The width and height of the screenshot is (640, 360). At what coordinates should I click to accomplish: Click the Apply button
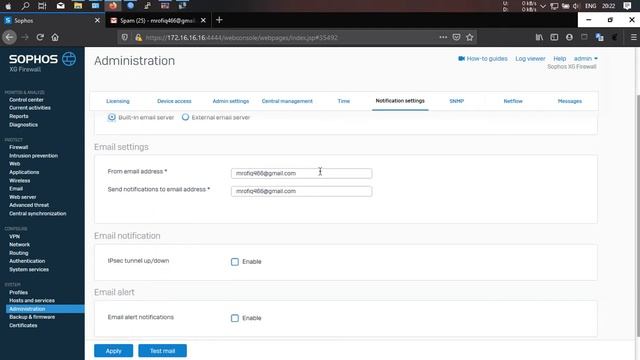113,351
